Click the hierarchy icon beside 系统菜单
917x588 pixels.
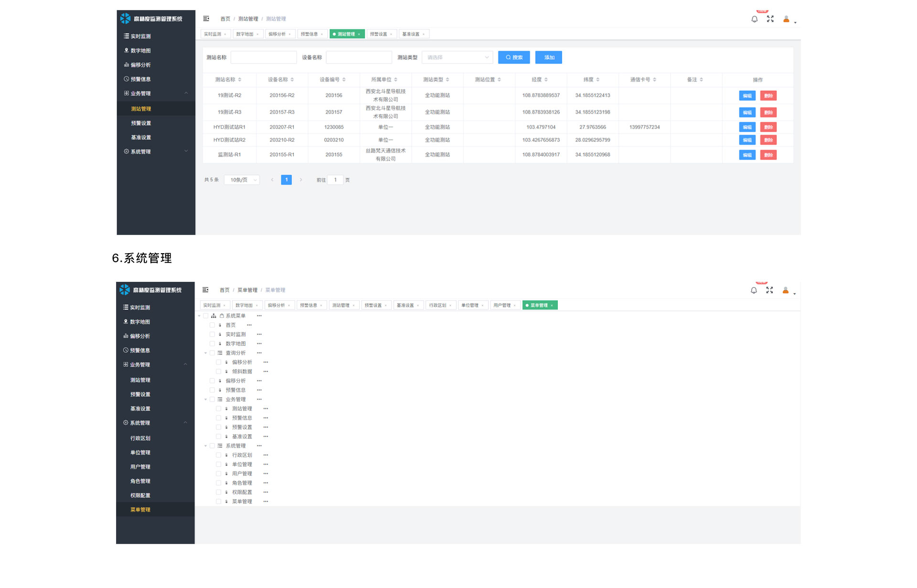213,316
